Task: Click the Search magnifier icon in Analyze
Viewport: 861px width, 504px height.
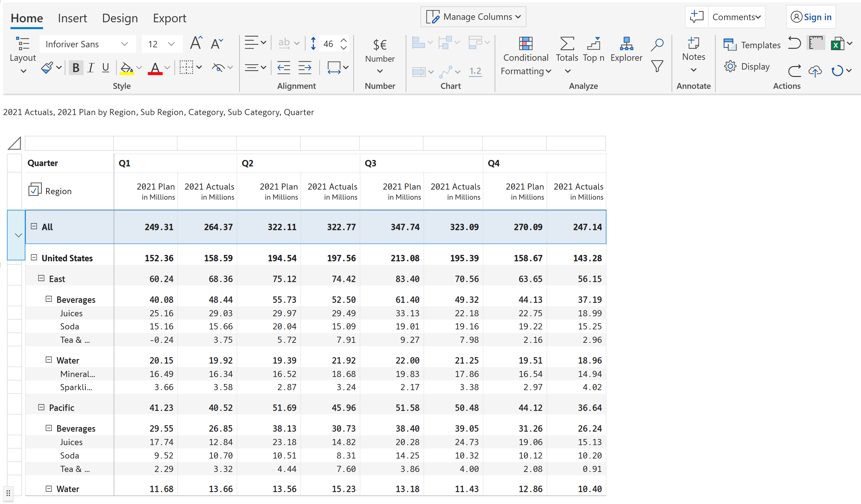Action: (x=657, y=45)
